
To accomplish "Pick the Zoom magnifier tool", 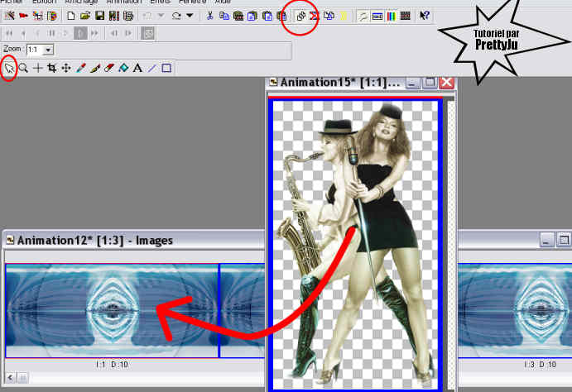I will tap(23, 69).
